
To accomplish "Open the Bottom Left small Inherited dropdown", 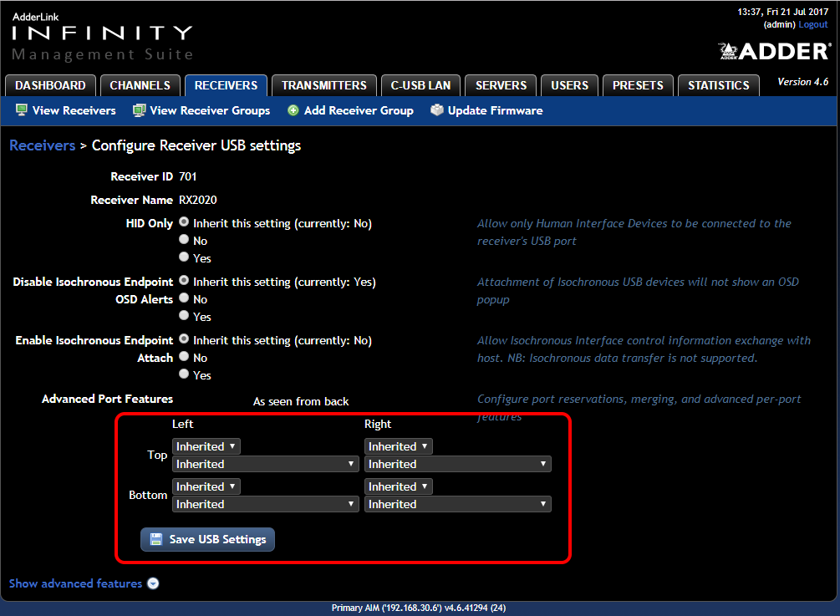I will [206, 486].
